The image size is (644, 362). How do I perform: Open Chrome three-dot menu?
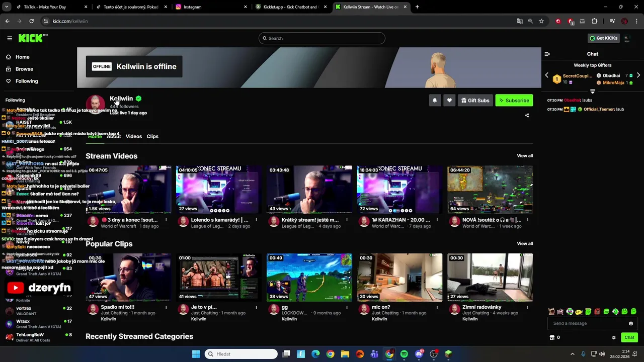tap(636, 21)
